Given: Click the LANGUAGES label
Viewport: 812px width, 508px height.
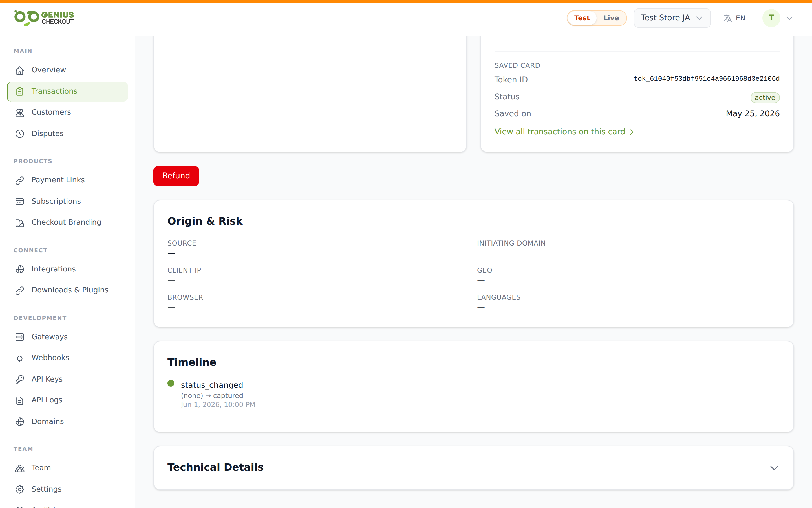Looking at the screenshot, I should tap(498, 298).
